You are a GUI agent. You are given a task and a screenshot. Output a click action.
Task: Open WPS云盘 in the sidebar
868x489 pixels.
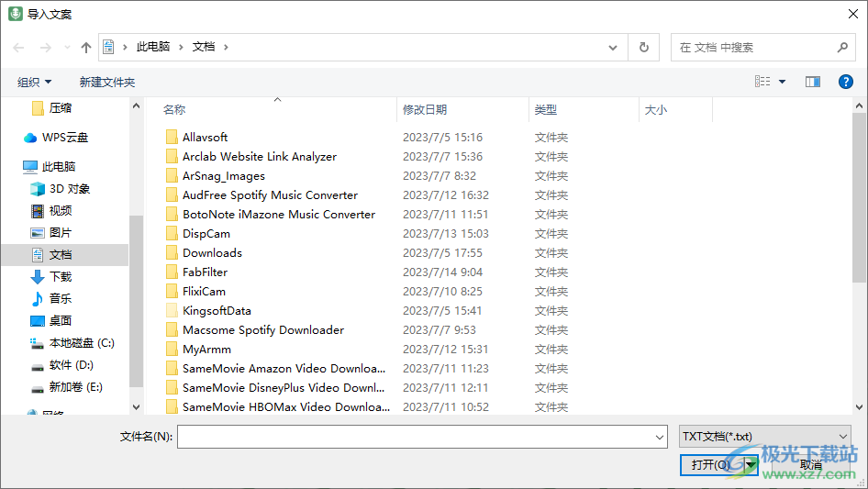pyautogui.click(x=56, y=138)
